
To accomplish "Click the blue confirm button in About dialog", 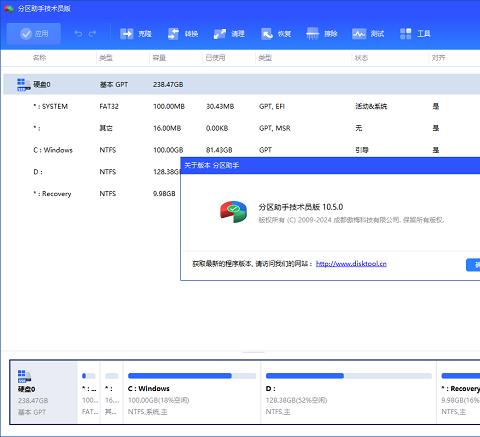I will coord(473,265).
